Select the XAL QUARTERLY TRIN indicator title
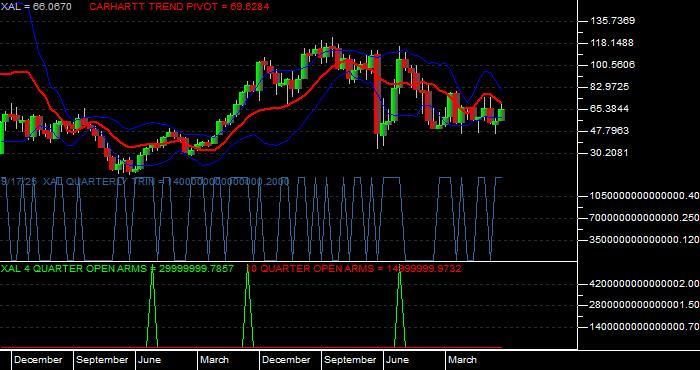Screen dimensions: 700x370 145,182
